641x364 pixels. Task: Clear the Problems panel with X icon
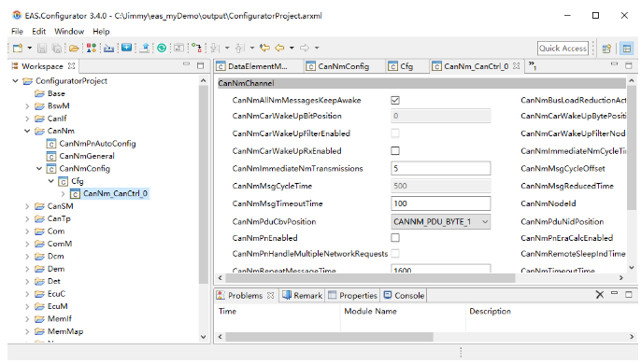click(x=600, y=295)
